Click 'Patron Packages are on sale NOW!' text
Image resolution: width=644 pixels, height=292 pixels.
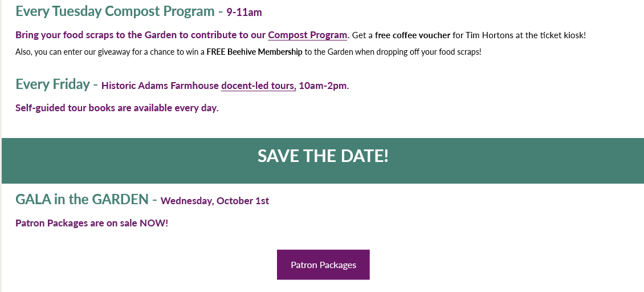coord(92,223)
